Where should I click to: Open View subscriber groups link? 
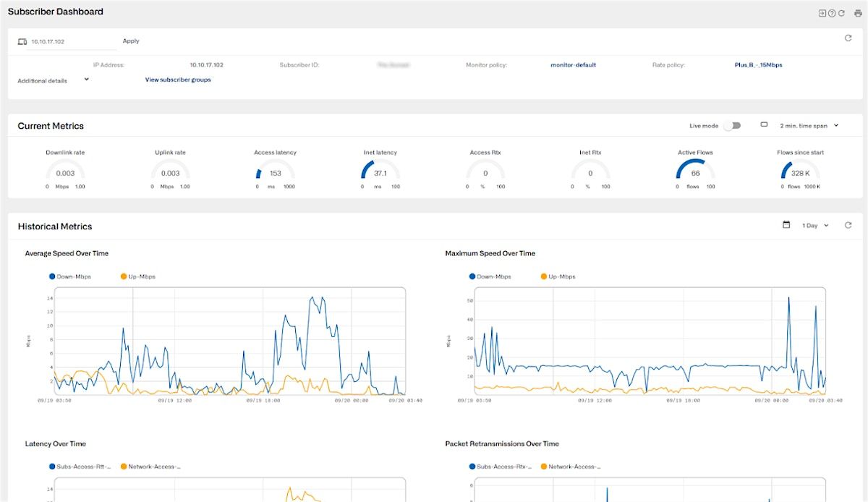(x=178, y=80)
